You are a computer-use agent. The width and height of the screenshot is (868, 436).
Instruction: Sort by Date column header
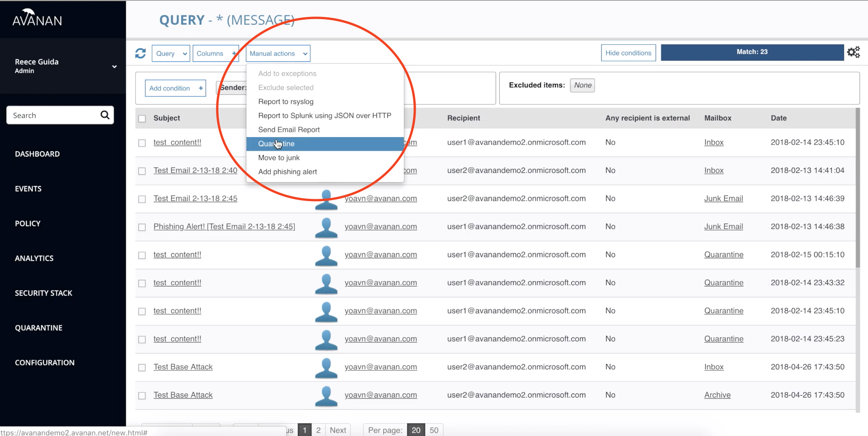[779, 118]
